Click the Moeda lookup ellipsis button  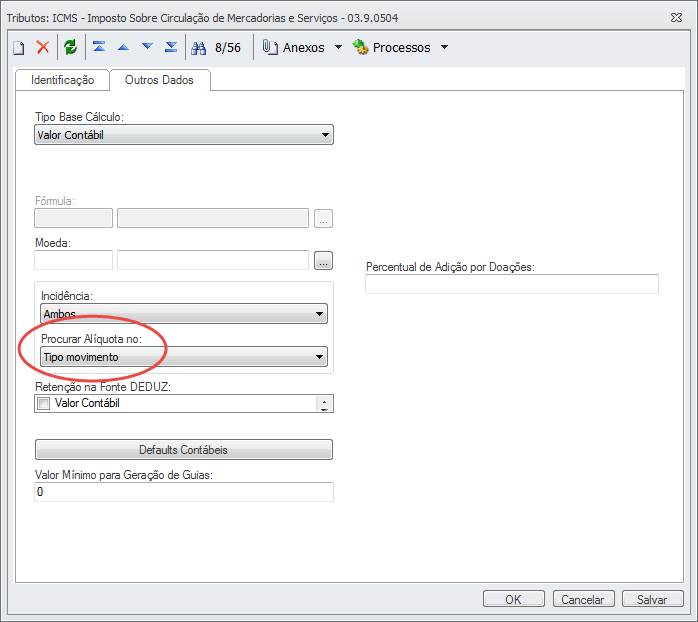(x=323, y=260)
